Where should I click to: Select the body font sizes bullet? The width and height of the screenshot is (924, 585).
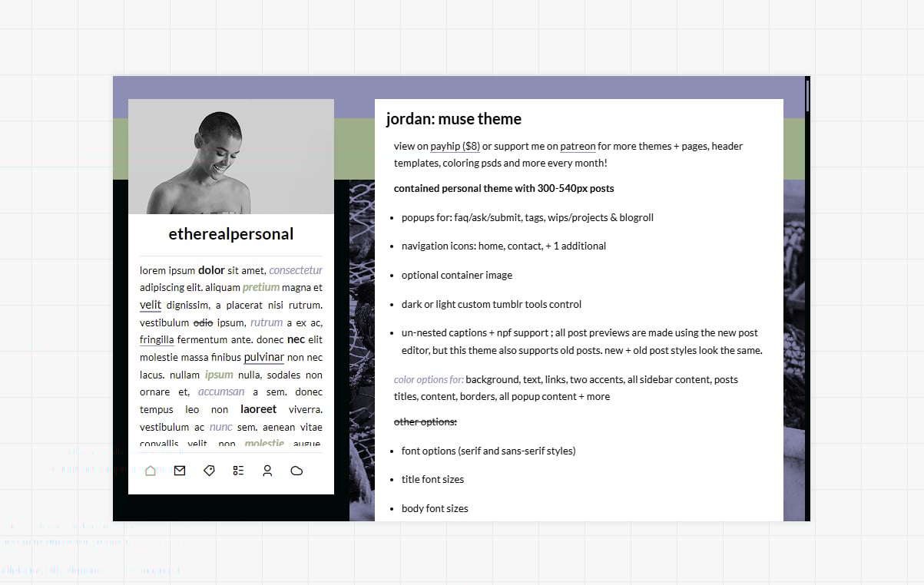click(x=435, y=508)
